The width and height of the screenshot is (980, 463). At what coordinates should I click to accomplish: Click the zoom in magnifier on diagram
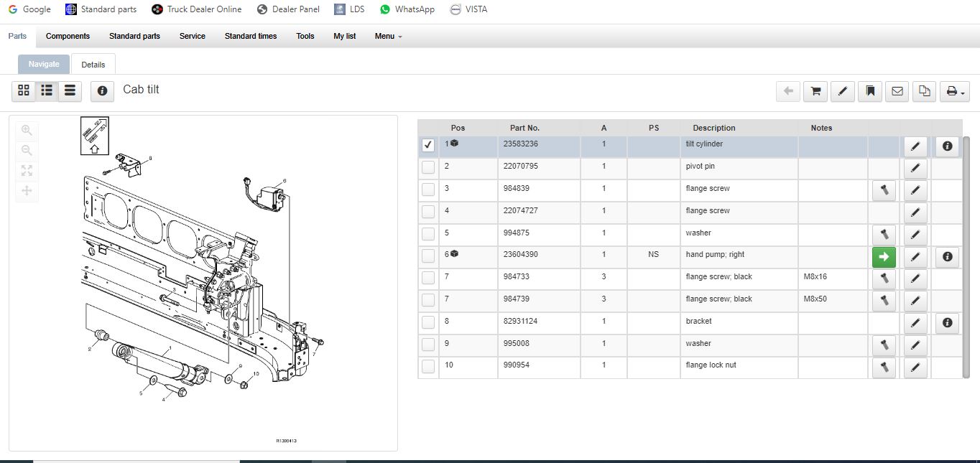point(27,131)
